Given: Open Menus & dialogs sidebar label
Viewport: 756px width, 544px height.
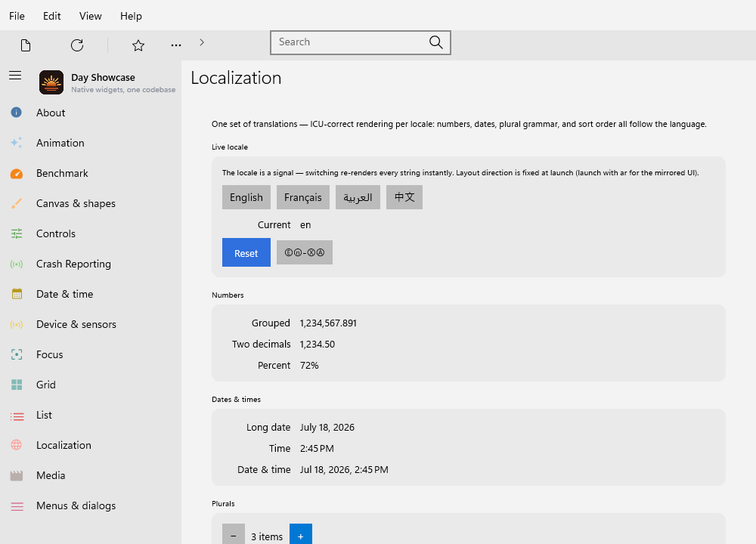Looking at the screenshot, I should pyautogui.click(x=76, y=506).
